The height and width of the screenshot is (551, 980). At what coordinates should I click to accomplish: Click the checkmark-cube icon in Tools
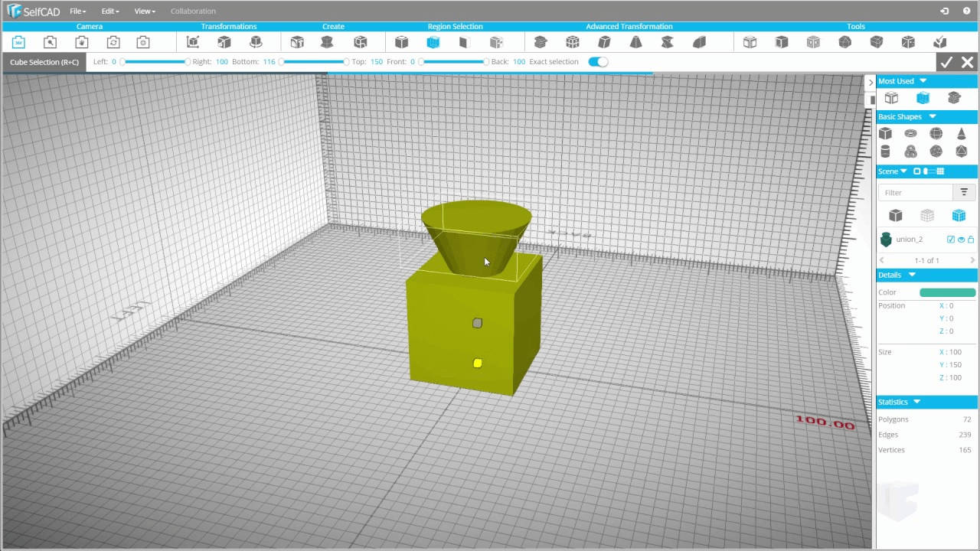(x=940, y=42)
